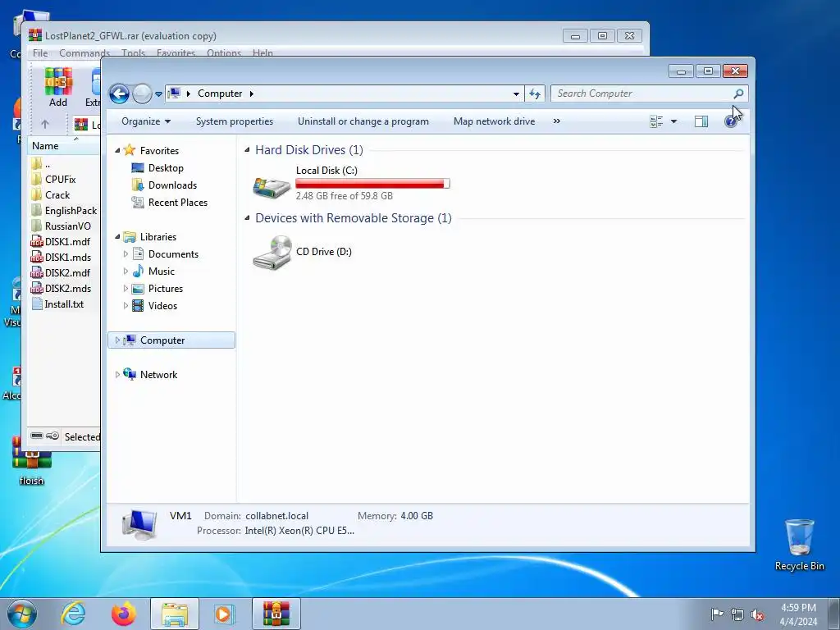Launch Firefox from the taskbar
This screenshot has height=630, width=840.
[124, 614]
